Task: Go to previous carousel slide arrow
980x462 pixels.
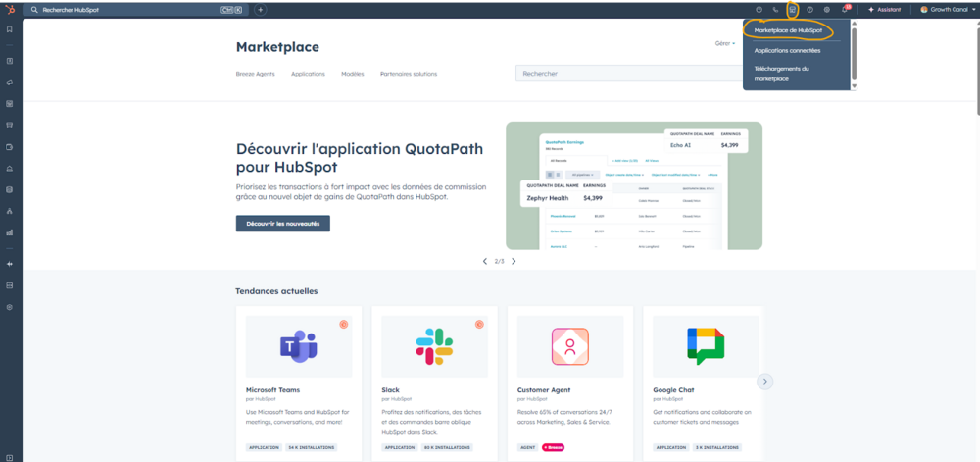Action: click(x=485, y=261)
